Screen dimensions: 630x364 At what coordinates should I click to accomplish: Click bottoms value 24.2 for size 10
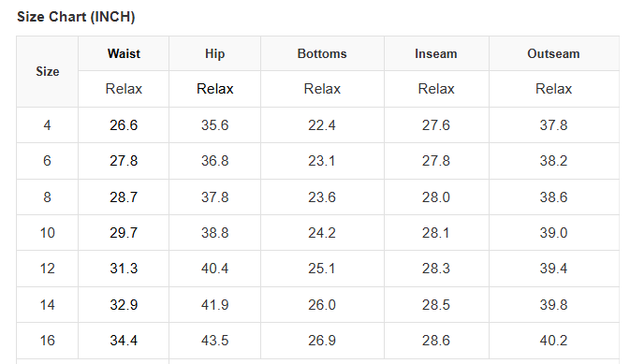(322, 233)
